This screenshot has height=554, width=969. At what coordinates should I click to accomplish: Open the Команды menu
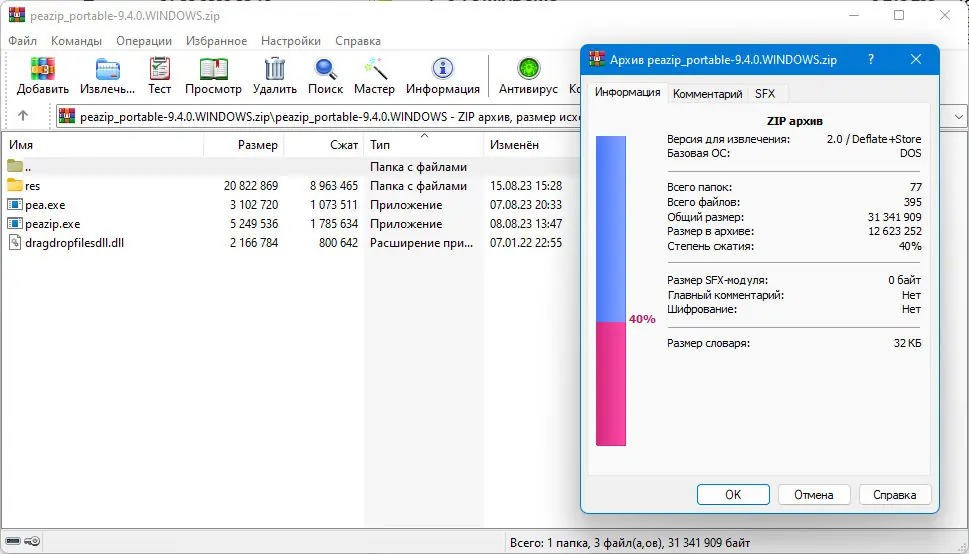tap(77, 41)
